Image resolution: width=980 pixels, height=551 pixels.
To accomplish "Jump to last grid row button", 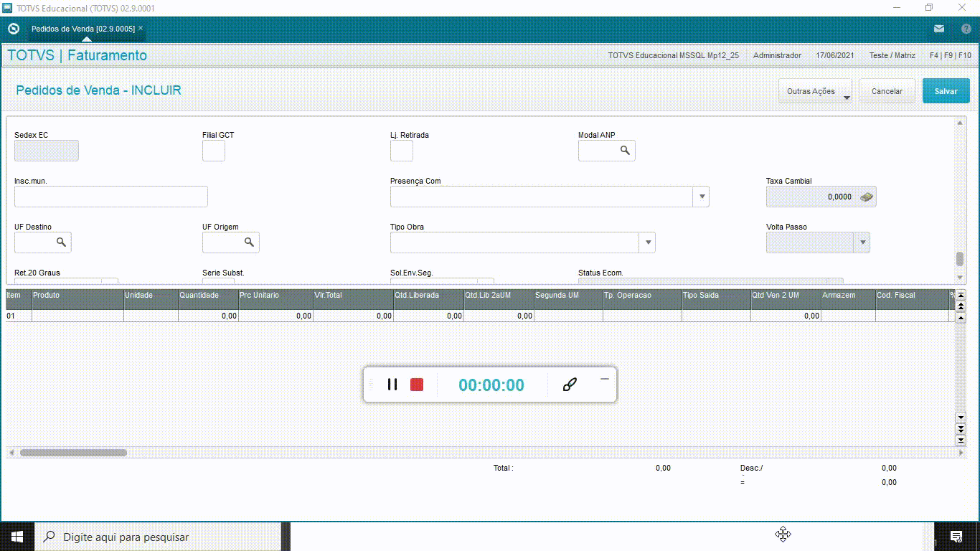I will (x=961, y=439).
